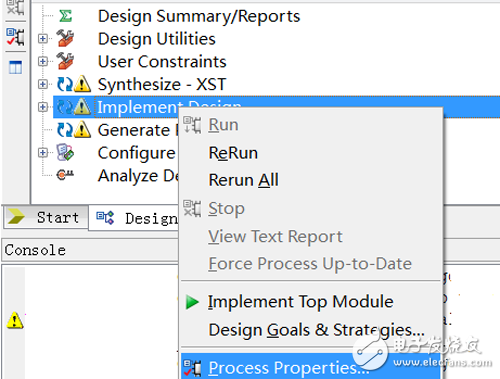Expand the Design Utilities tree node
500x379 pixels.
pos(43,39)
